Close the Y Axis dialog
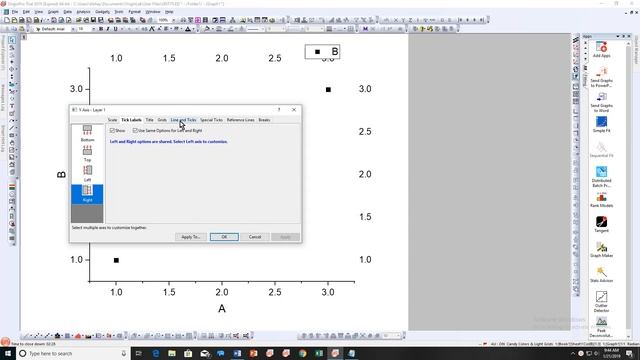 tap(294, 110)
